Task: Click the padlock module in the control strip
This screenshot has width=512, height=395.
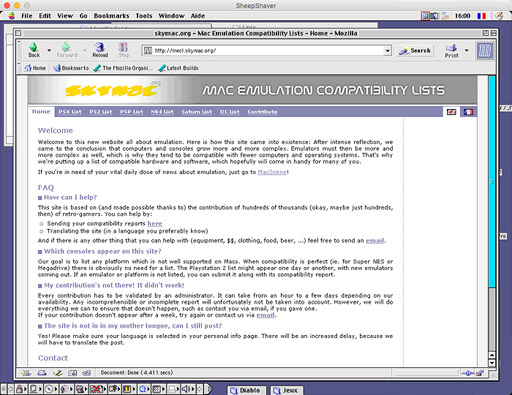Action: coord(20,389)
